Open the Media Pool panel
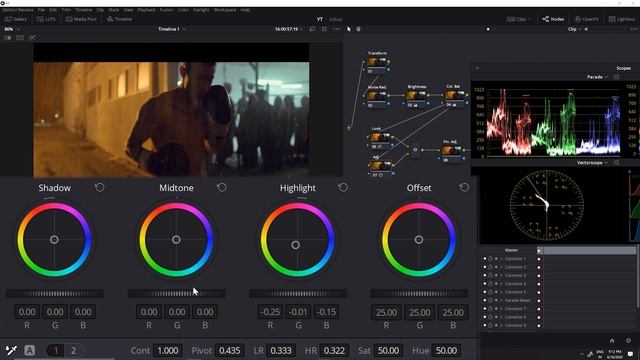This screenshot has height=360, width=640. (x=81, y=19)
